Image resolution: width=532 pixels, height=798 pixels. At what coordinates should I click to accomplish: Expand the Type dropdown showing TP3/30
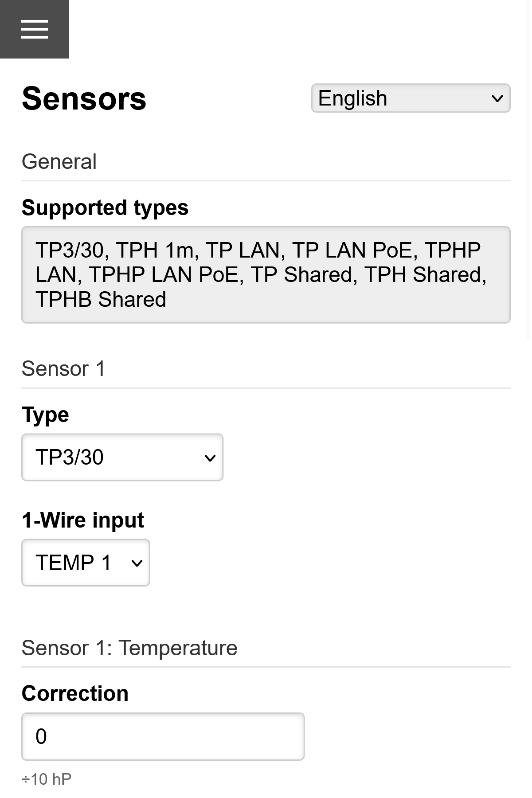coord(122,457)
